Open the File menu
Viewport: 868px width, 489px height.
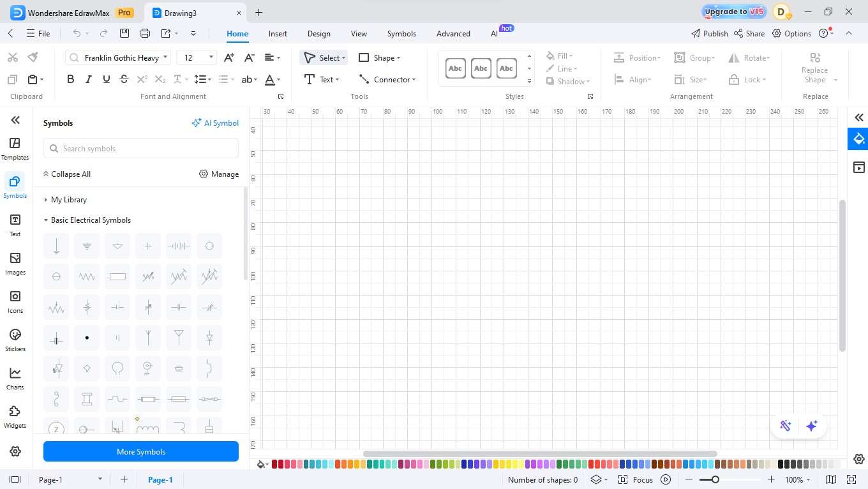click(x=38, y=33)
